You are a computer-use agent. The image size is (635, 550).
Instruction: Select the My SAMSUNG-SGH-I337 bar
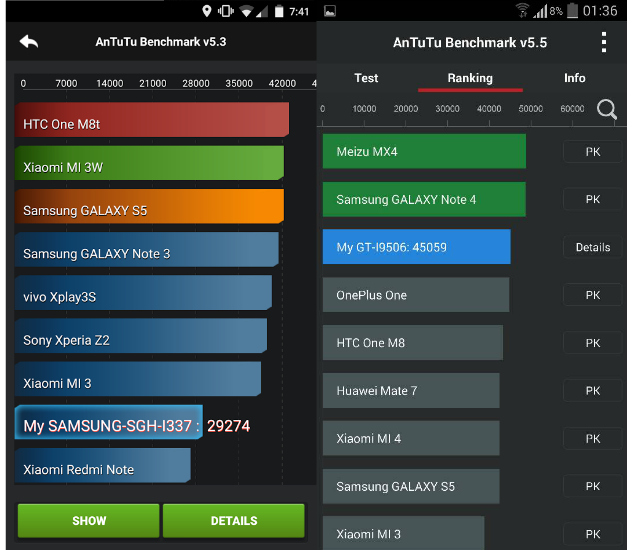click(109, 422)
